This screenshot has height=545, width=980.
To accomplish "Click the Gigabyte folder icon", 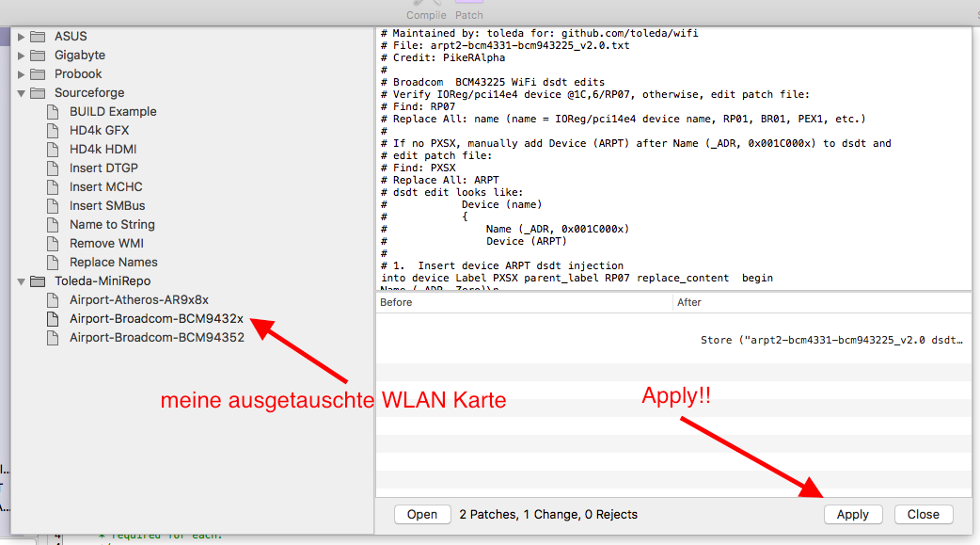I will 39,55.
